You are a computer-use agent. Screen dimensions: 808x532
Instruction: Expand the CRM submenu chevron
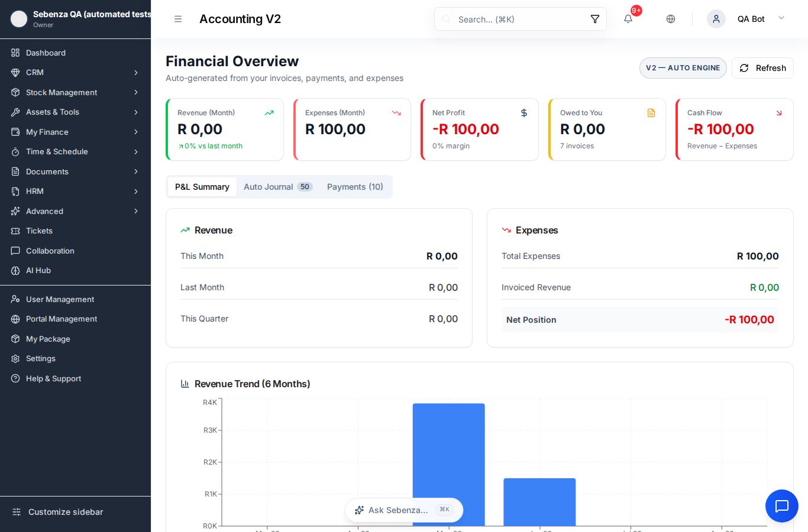(136, 72)
